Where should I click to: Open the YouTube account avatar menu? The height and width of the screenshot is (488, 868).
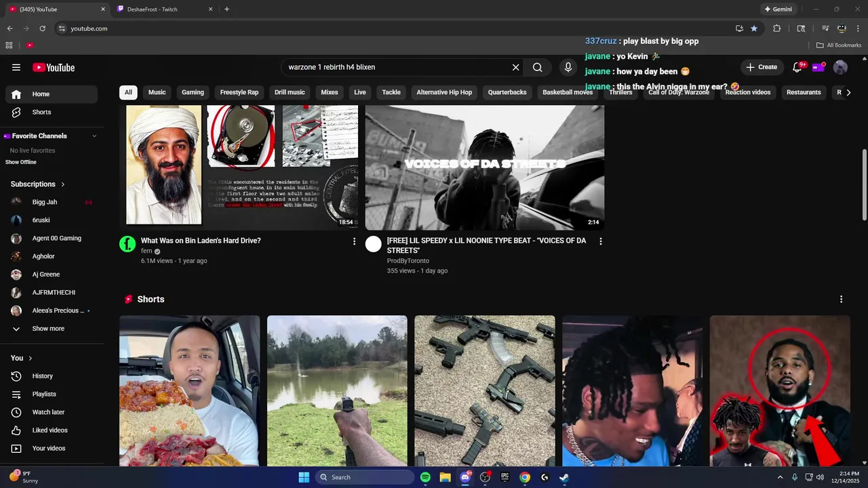click(x=840, y=67)
